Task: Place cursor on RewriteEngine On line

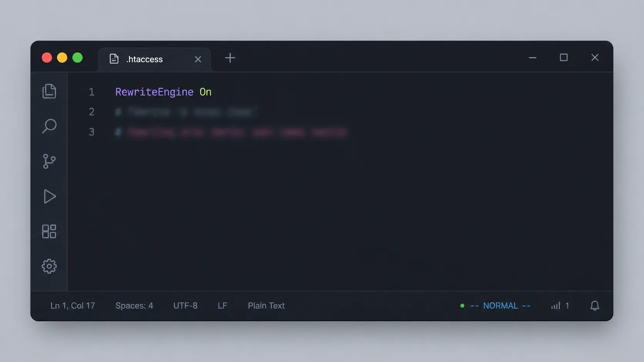Action: tap(163, 92)
